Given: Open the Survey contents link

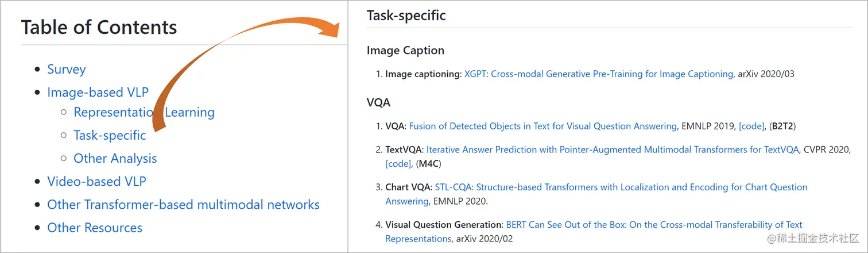Looking at the screenshot, I should click(x=67, y=70).
